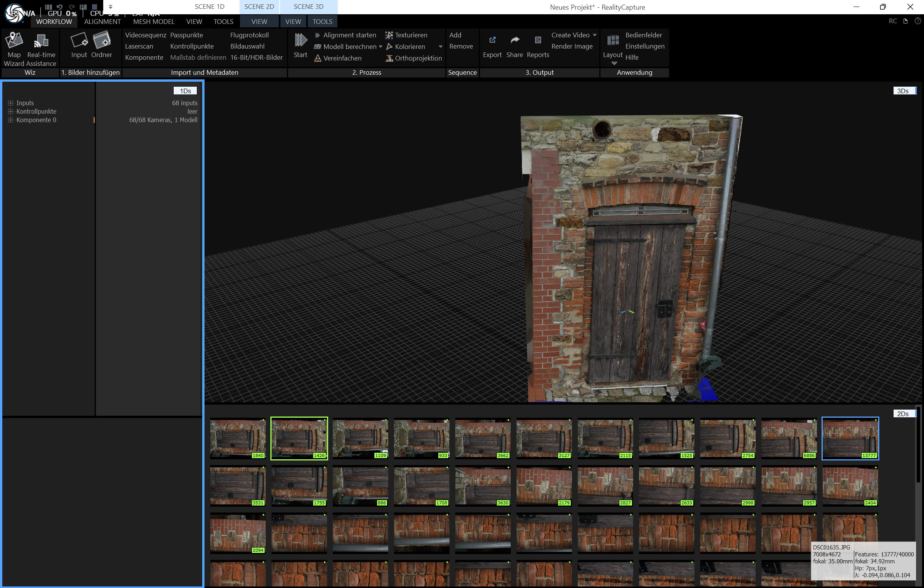Image resolution: width=924 pixels, height=588 pixels.
Task: Click the Add sequence button
Action: [455, 35]
